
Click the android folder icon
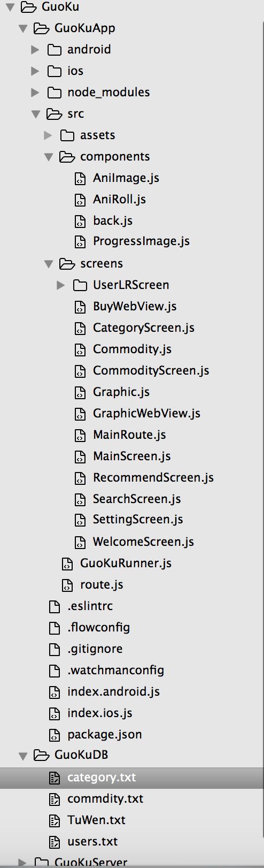(x=54, y=50)
